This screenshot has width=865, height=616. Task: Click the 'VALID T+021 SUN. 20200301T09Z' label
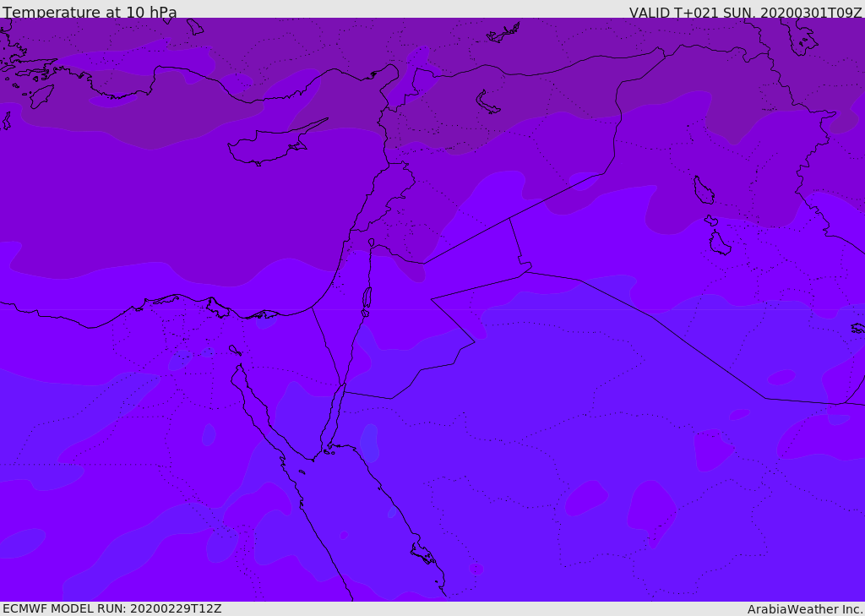(x=745, y=13)
